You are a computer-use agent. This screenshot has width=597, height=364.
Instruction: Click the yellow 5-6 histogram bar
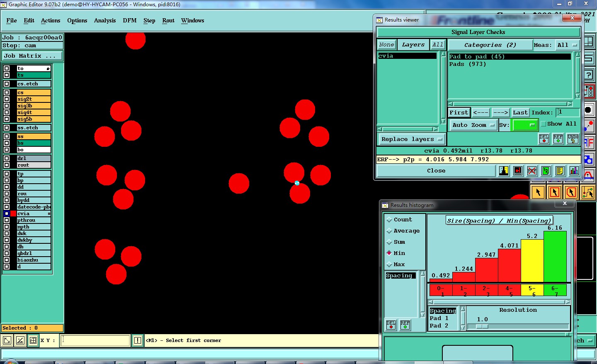tap(532, 261)
